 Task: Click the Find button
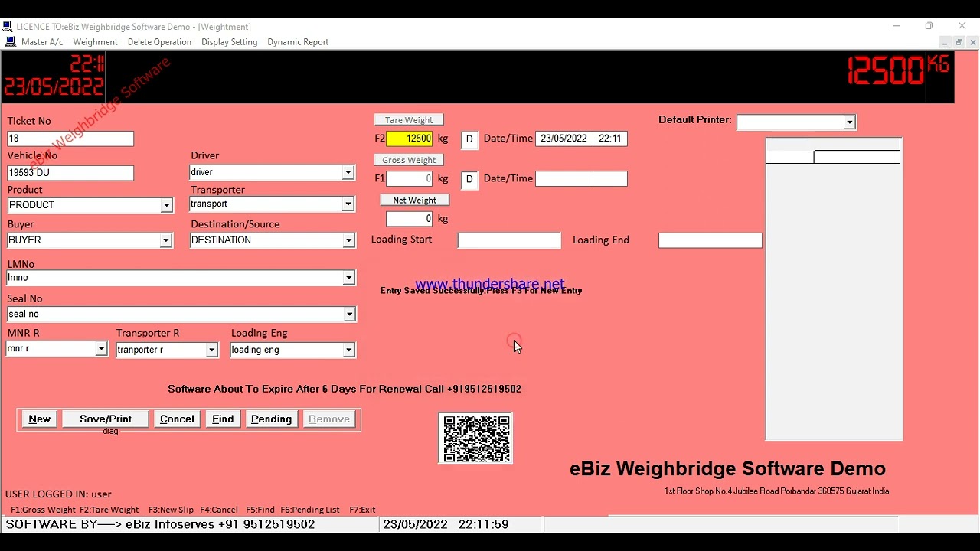(x=223, y=419)
